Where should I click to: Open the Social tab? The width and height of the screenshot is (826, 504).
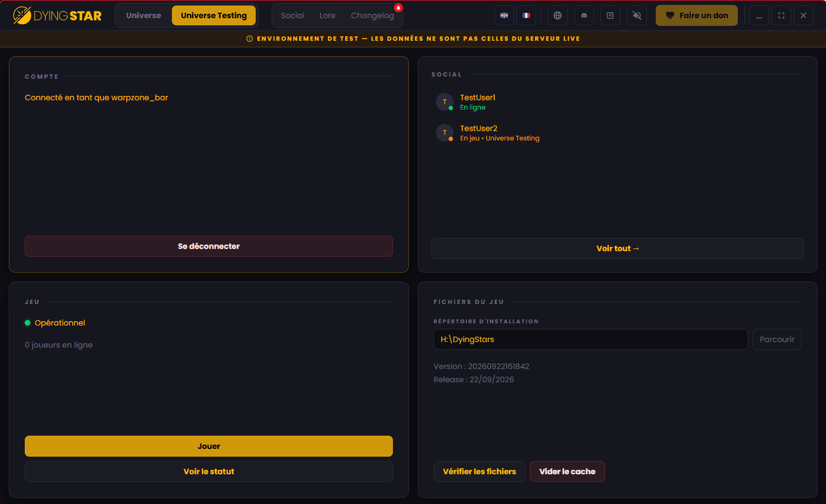pyautogui.click(x=293, y=15)
